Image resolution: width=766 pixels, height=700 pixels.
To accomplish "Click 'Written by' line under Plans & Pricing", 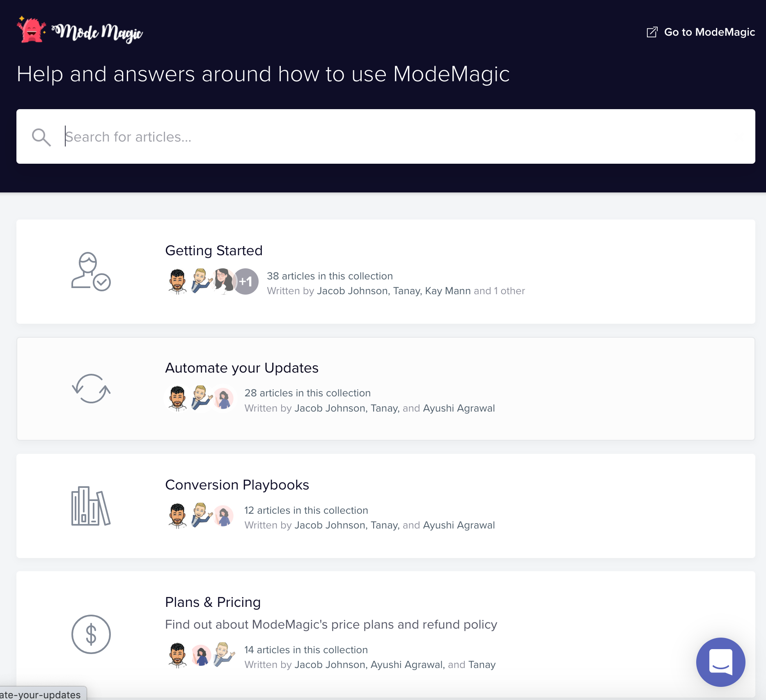I will pyautogui.click(x=370, y=665).
